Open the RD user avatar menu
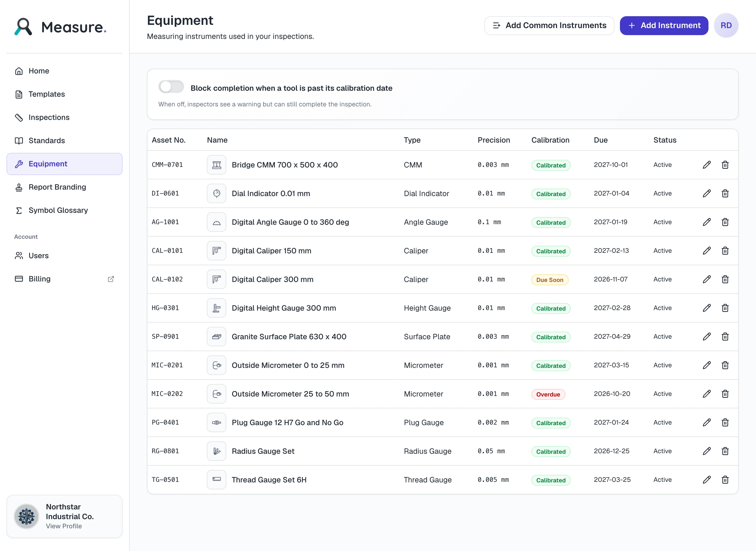This screenshot has height=551, width=756. tap(726, 26)
